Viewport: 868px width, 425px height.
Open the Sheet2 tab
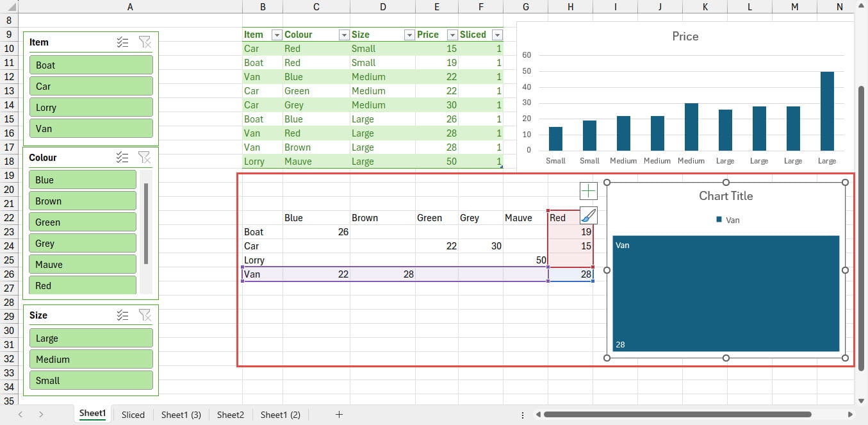[x=231, y=415]
